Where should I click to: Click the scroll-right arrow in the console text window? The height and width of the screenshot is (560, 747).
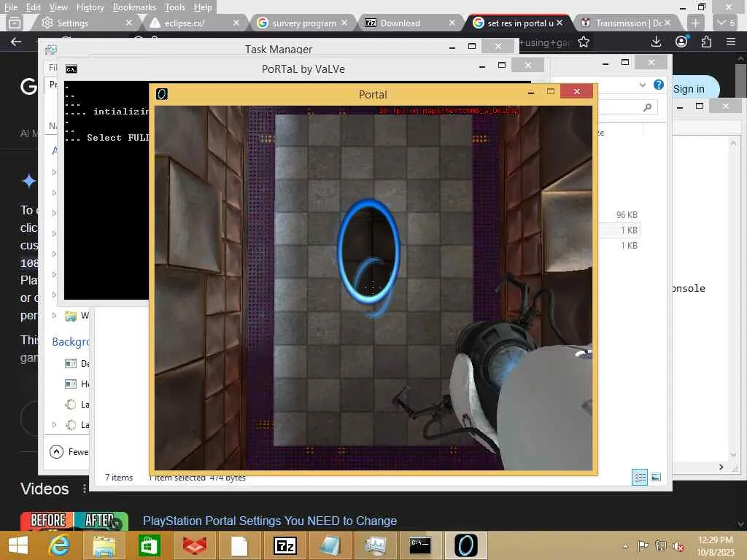click(x=721, y=467)
